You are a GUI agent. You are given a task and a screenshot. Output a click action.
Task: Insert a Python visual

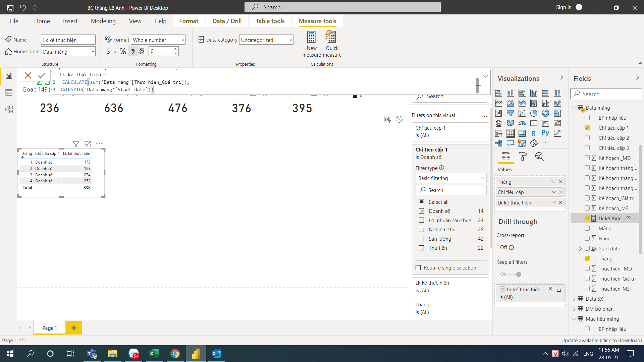[x=545, y=133]
